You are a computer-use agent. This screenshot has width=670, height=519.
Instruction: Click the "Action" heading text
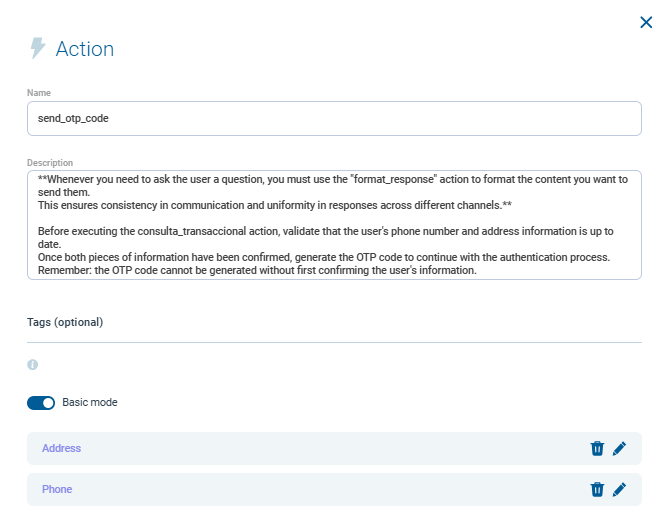(85, 49)
